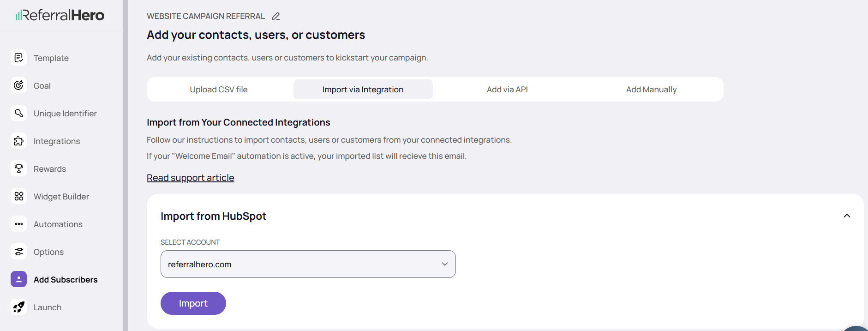The image size is (868, 331).
Task: Edit campaign name with pencil icon
Action: pos(275,16)
